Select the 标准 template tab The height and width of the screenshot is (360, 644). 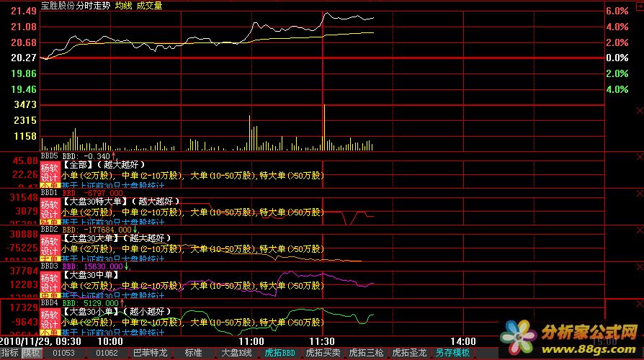pyautogui.click(x=193, y=353)
